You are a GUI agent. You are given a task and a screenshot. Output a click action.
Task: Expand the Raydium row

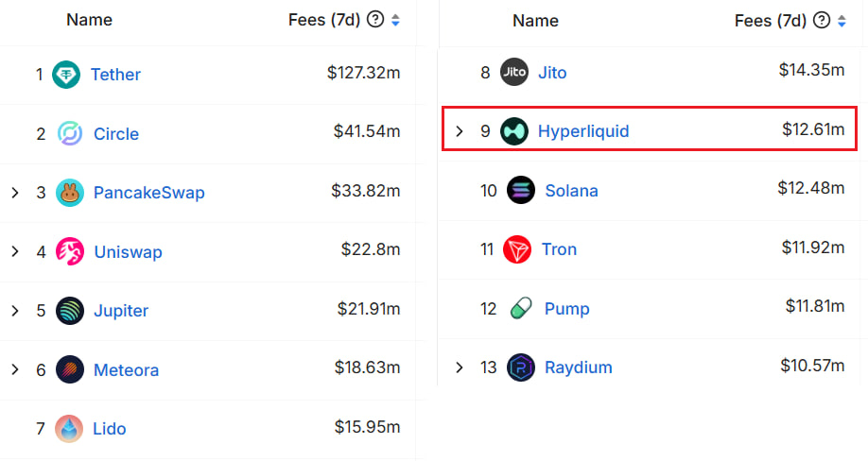point(460,367)
